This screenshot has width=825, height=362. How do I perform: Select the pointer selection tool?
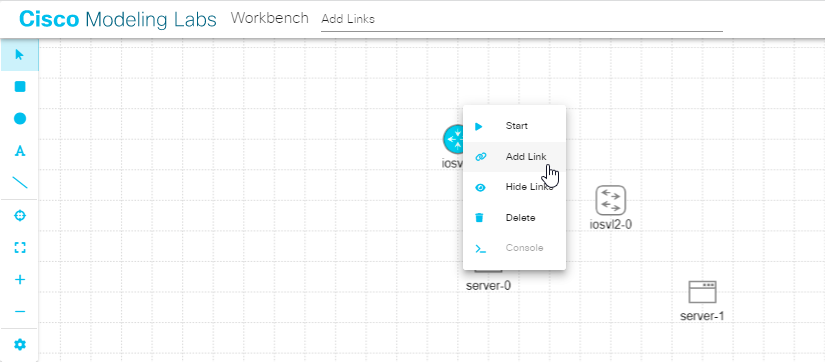pos(19,54)
